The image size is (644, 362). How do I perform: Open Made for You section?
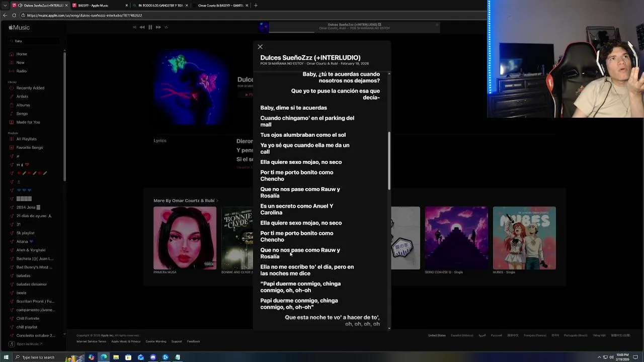[28, 122]
